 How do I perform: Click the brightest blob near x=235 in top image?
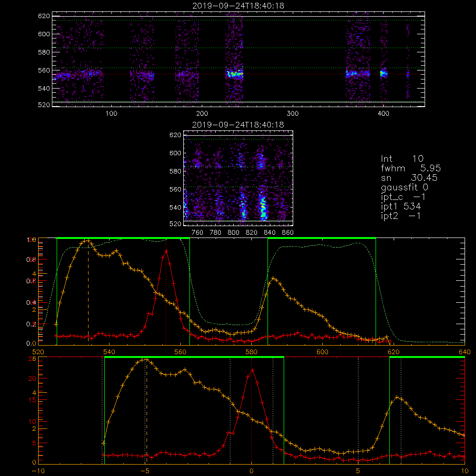[235, 73]
